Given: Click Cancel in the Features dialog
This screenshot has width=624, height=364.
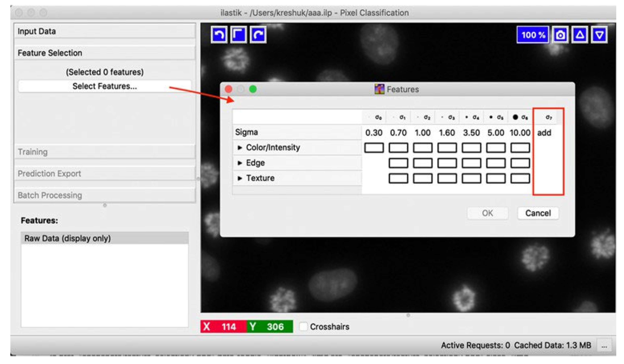Looking at the screenshot, I should 538,213.
